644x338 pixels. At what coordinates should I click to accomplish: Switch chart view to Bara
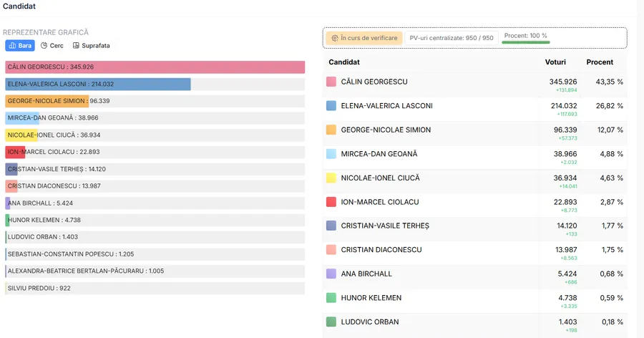tap(20, 46)
